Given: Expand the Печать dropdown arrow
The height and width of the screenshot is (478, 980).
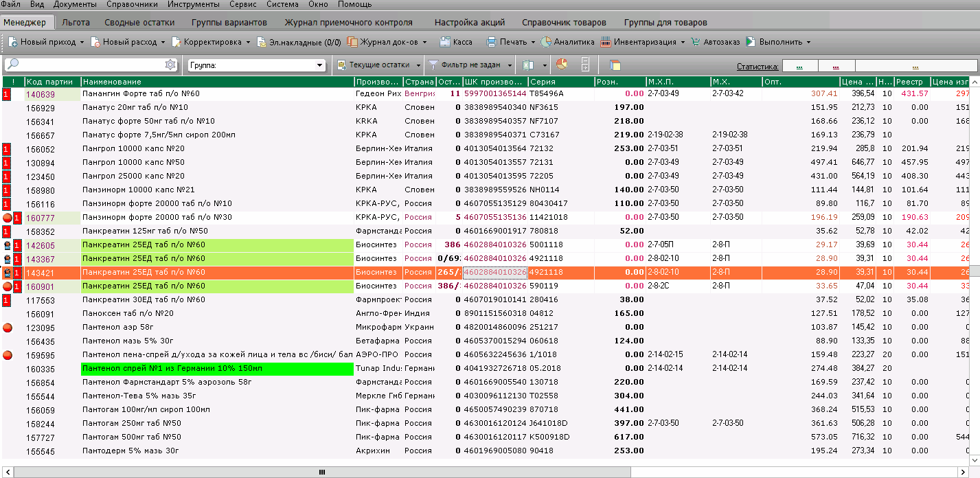Looking at the screenshot, I should [x=533, y=43].
